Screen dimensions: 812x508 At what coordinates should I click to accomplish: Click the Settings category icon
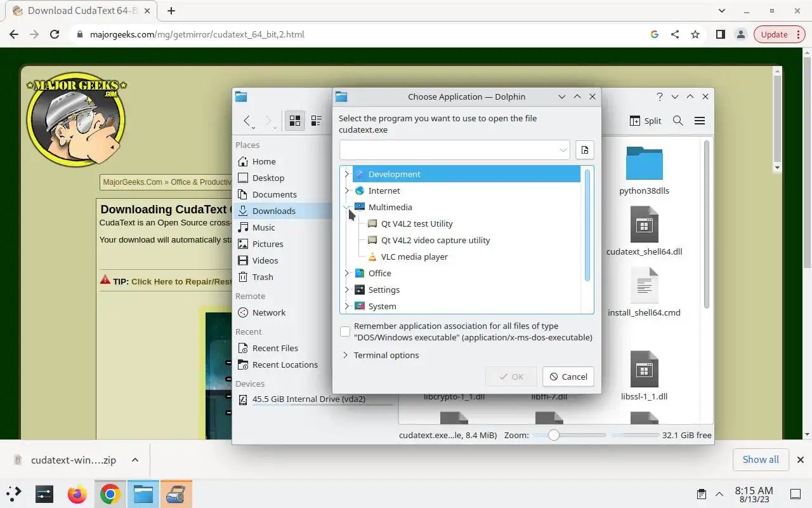tap(360, 290)
